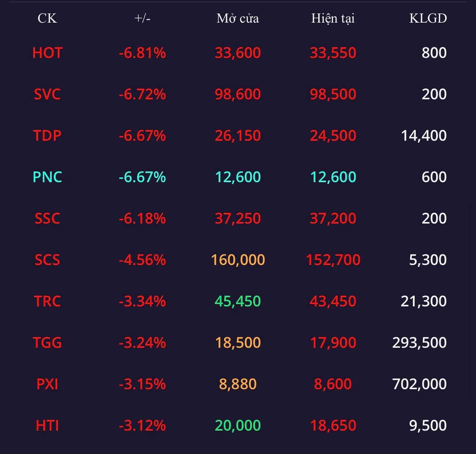Select the TRC ticker
The height and width of the screenshot is (454, 476).
[x=47, y=301]
